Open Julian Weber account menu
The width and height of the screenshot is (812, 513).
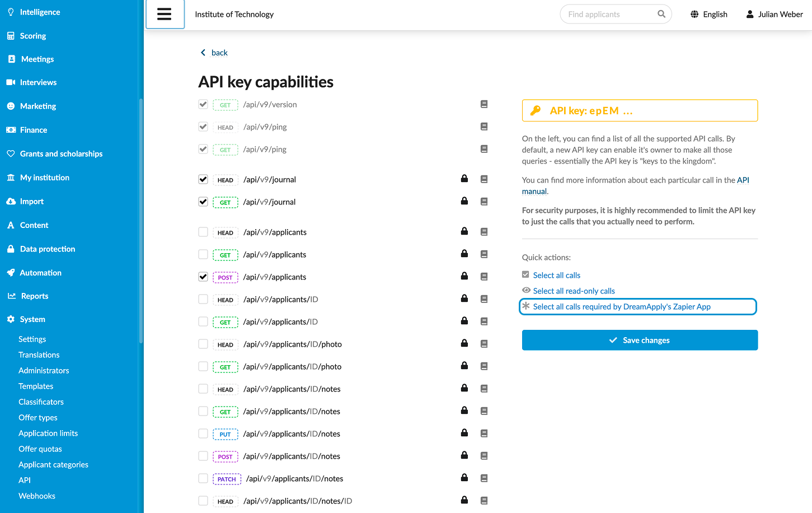click(775, 14)
